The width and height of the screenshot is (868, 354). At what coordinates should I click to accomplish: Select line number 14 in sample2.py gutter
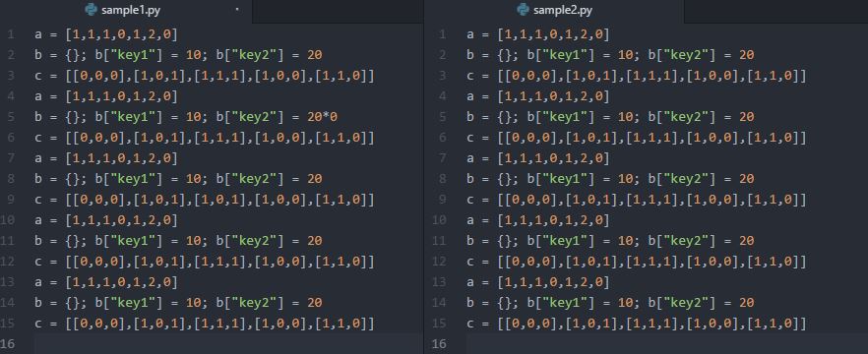439,303
